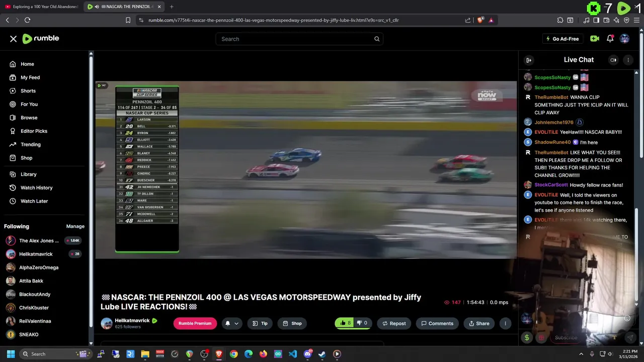Open the Brave Shields lion icon
This screenshot has width=644, height=362.
[480, 20]
